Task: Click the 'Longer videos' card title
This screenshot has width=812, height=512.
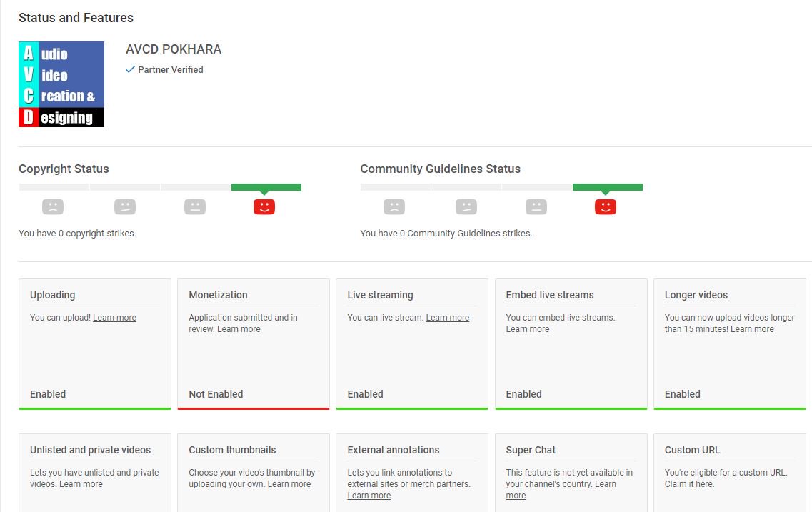Action: (696, 295)
